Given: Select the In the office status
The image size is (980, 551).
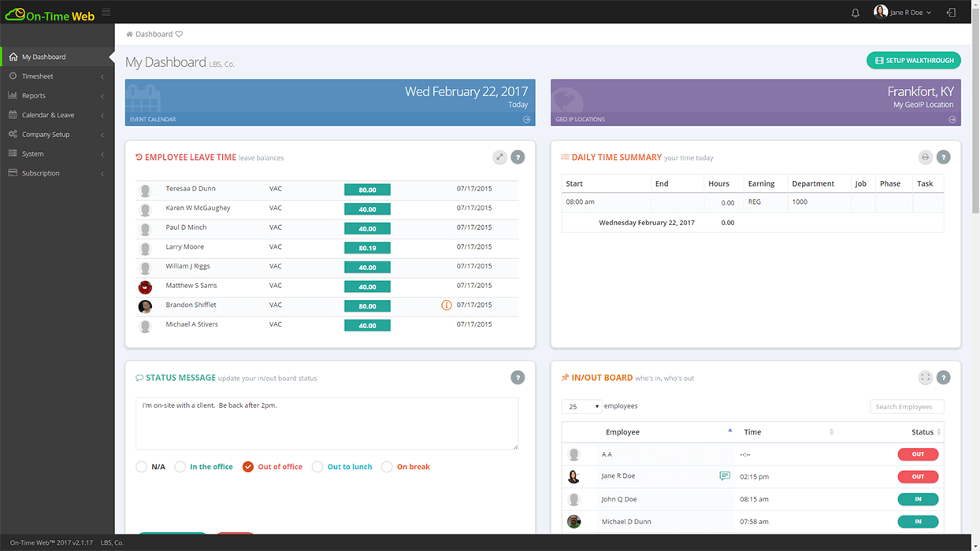Looking at the screenshot, I should [180, 466].
